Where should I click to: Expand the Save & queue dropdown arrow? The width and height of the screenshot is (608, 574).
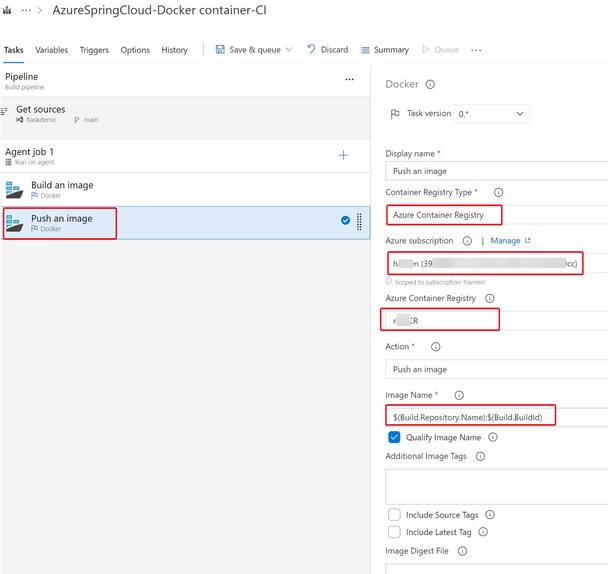[289, 49]
